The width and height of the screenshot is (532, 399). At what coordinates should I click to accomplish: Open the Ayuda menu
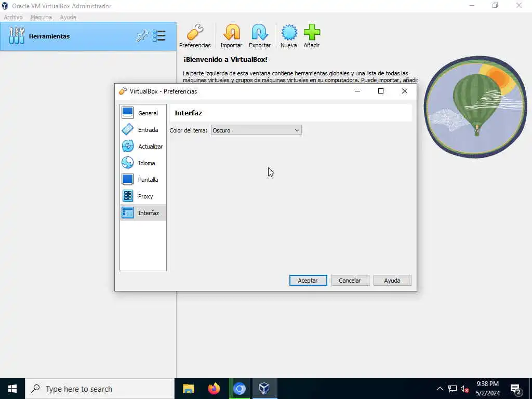tap(68, 17)
